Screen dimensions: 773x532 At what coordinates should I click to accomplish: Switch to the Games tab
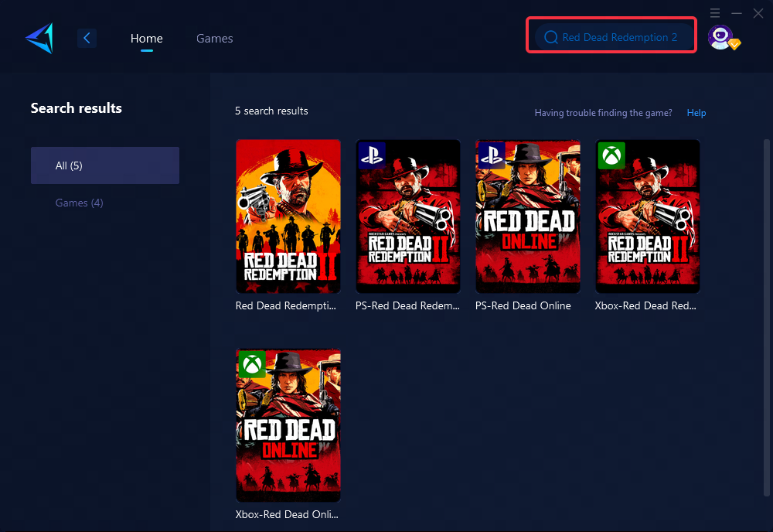pos(214,39)
